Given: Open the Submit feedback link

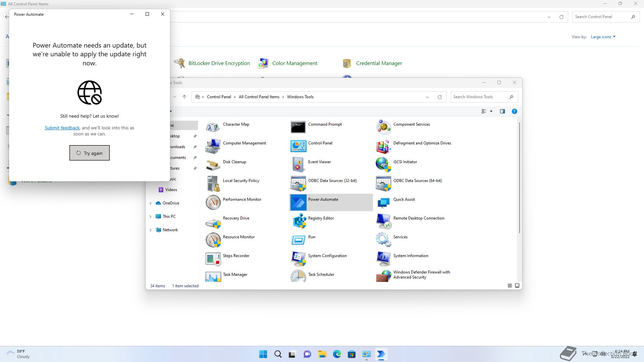Looking at the screenshot, I should (x=62, y=128).
